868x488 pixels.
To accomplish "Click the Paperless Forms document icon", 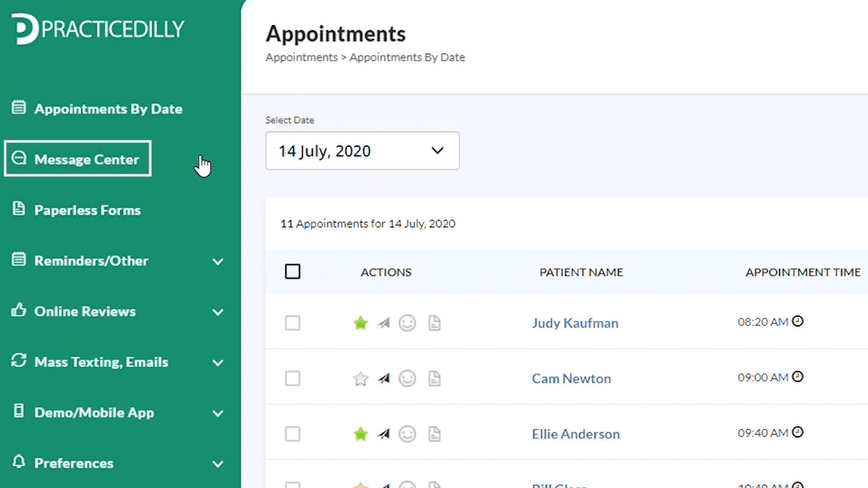I will click(x=19, y=209).
